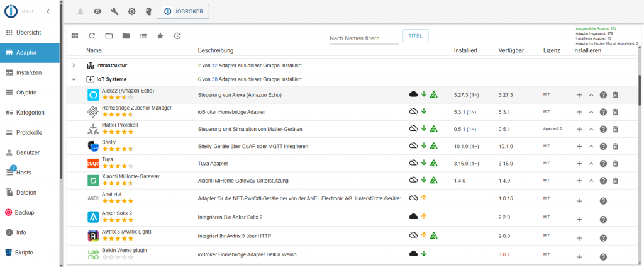Select Adapter in sidebar
Viewport: 644px width, 267px height.
pos(30,53)
